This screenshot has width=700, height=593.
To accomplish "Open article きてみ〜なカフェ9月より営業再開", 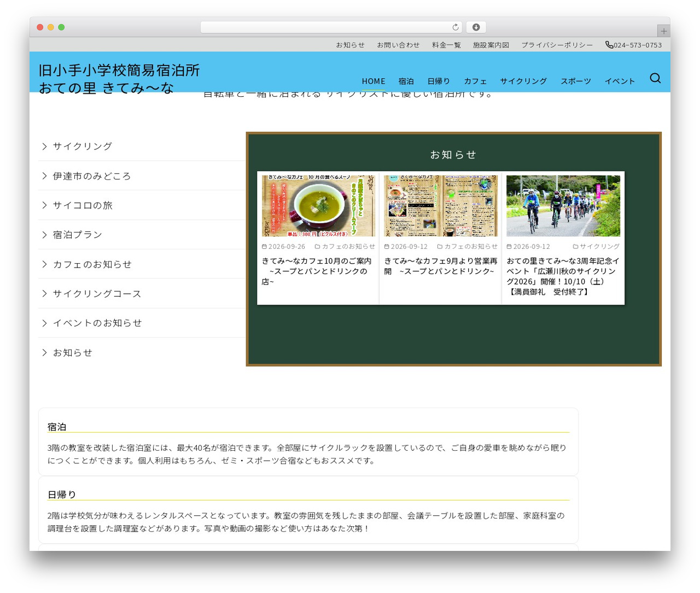I will click(441, 266).
